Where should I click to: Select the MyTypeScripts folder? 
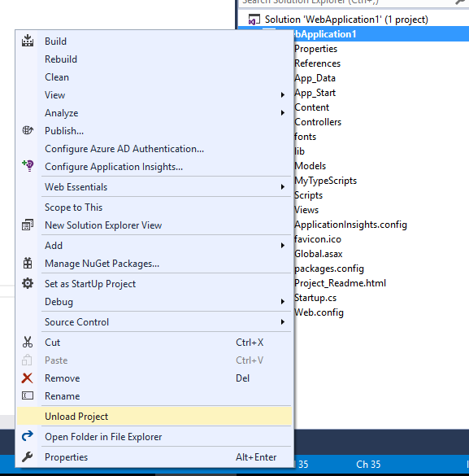325,181
